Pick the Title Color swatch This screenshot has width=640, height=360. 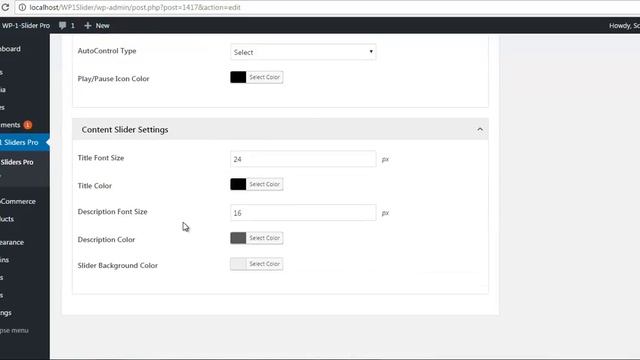238,184
